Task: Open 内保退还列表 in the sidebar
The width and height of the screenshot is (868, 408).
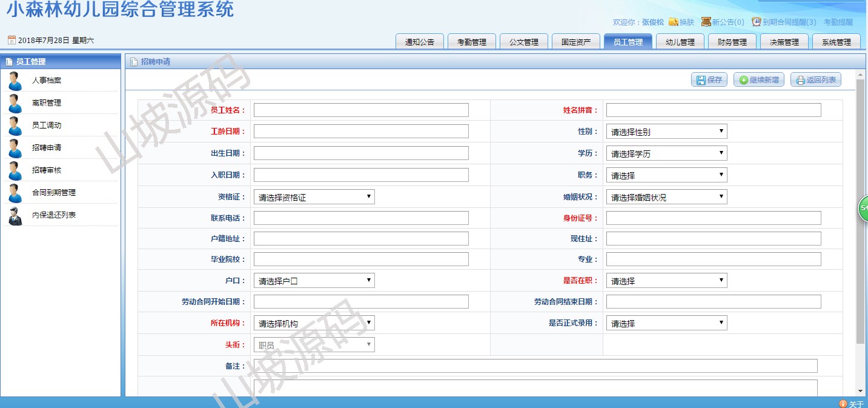Action: tap(54, 215)
